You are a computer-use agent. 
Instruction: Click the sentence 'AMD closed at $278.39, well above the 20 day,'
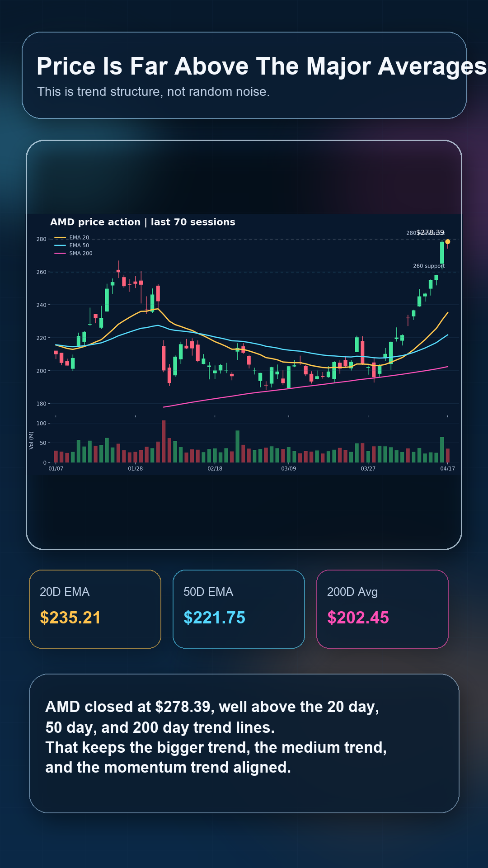click(x=212, y=707)
